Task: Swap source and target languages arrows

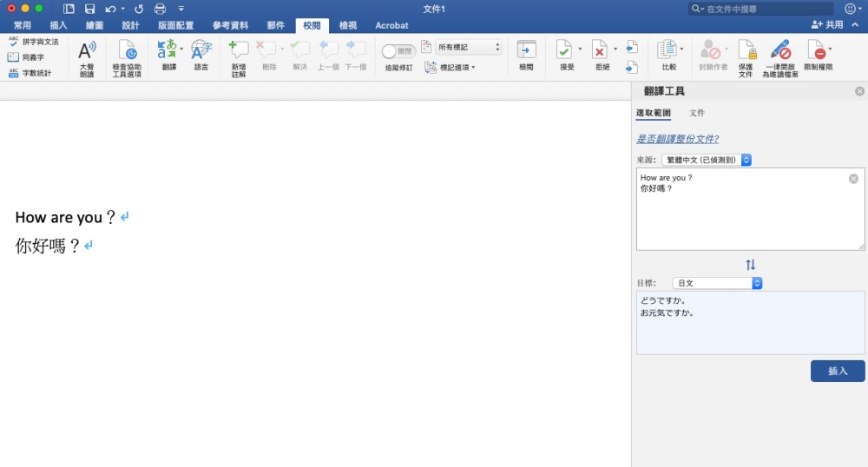Action: tap(751, 265)
